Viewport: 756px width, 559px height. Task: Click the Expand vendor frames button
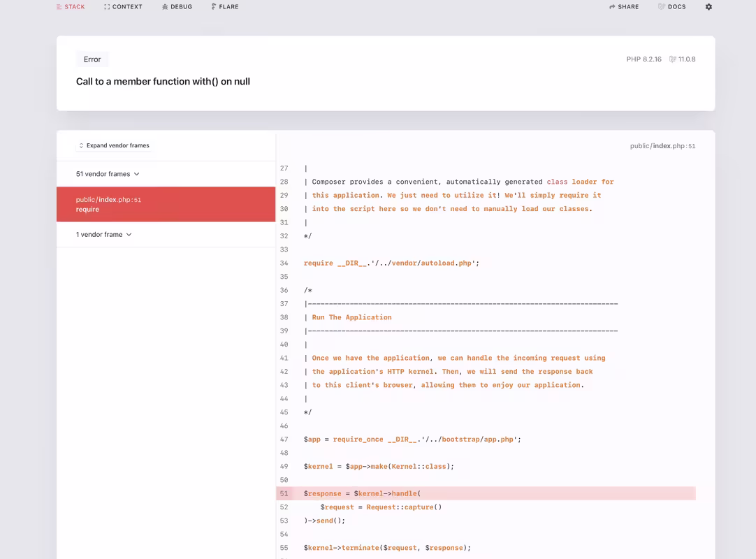tap(114, 145)
